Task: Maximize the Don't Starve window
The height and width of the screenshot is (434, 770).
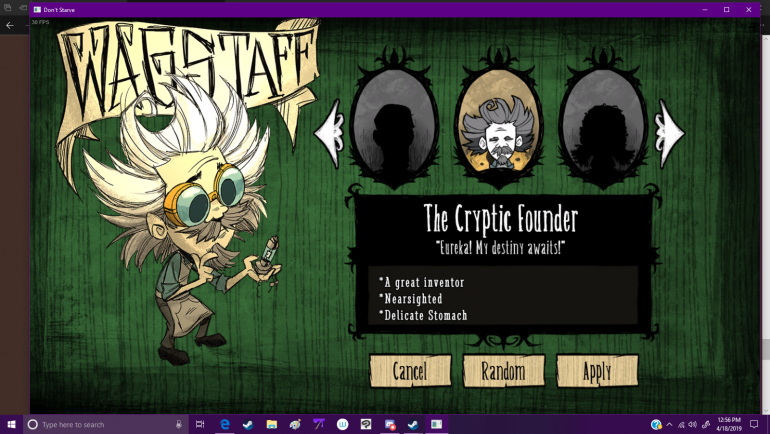Action: (x=727, y=10)
